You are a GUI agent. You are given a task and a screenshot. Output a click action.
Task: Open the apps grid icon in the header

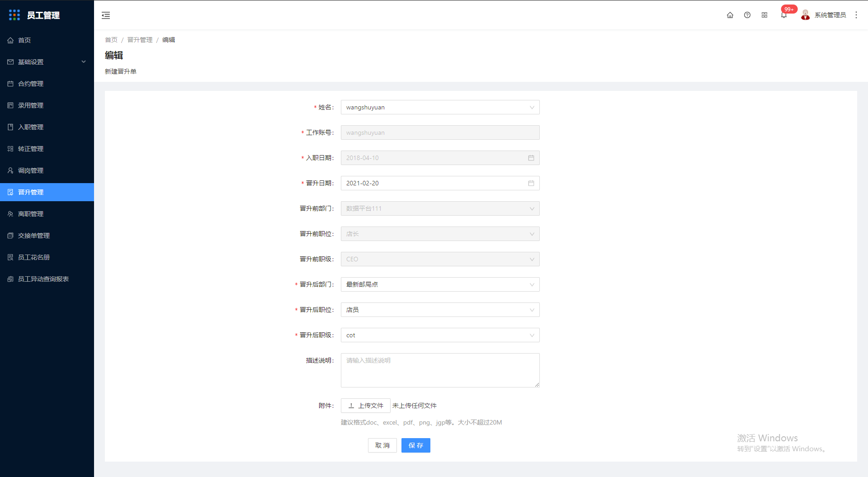point(764,15)
